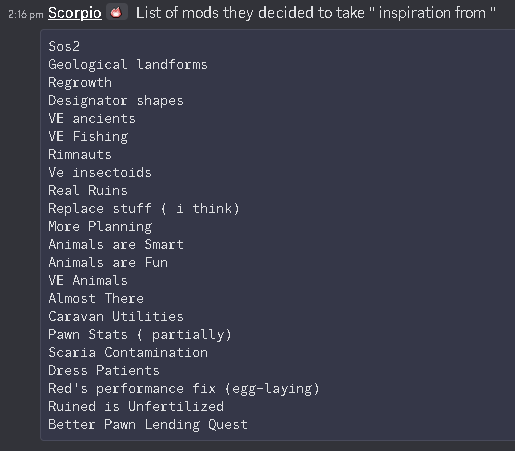Click the VE Fishing entry
Screen dimensions: 515x451
coord(88,136)
